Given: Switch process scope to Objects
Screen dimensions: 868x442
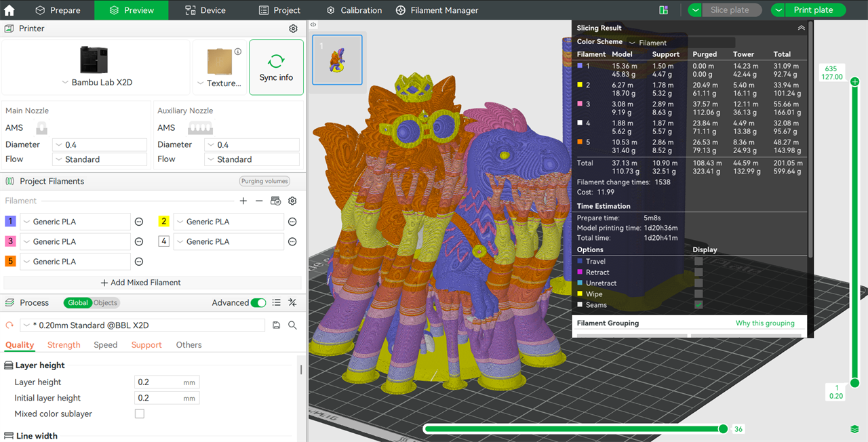Looking at the screenshot, I should pos(105,303).
